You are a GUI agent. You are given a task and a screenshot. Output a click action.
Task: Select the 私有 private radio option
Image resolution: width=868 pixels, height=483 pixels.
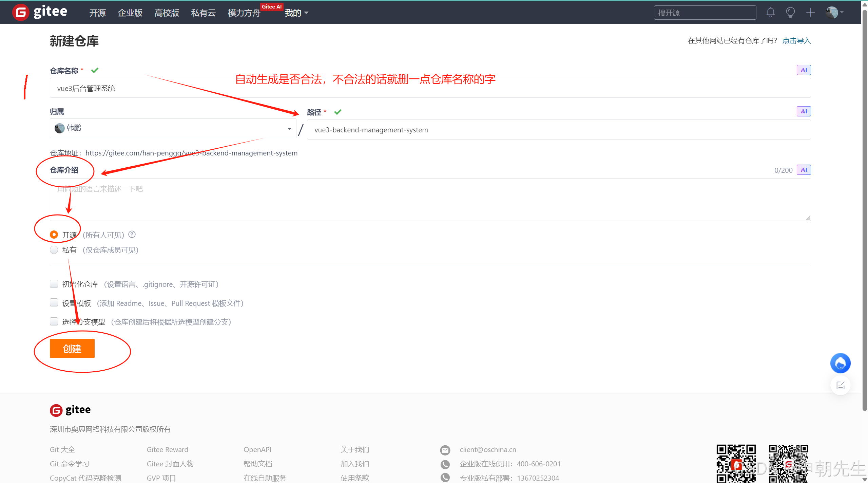[x=54, y=250]
